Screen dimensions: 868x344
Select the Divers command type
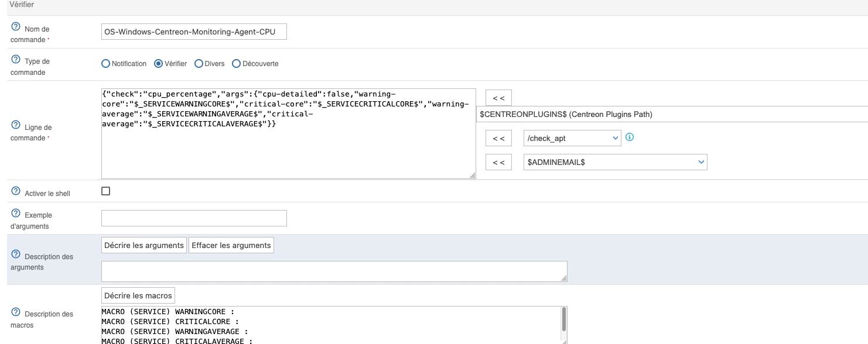click(x=199, y=64)
